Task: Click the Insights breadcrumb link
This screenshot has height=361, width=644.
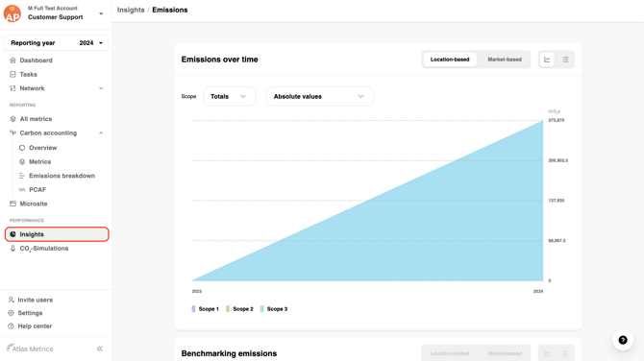Action: [131, 10]
